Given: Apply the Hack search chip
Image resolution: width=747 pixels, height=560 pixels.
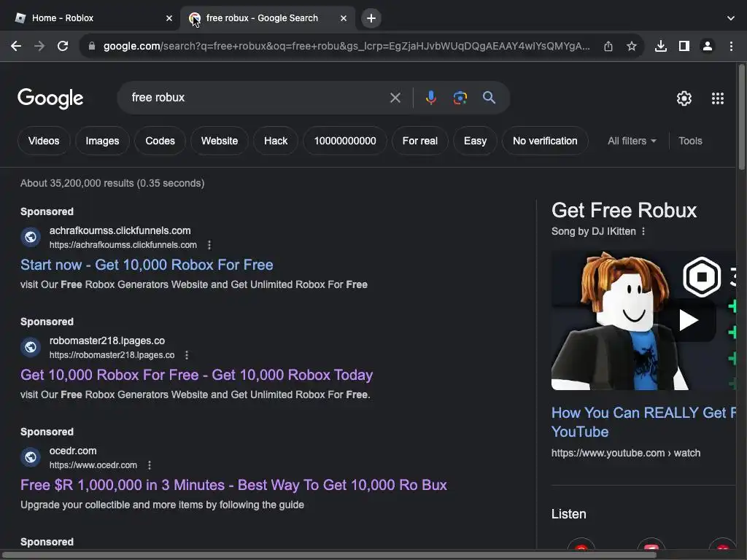Looking at the screenshot, I should [276, 141].
